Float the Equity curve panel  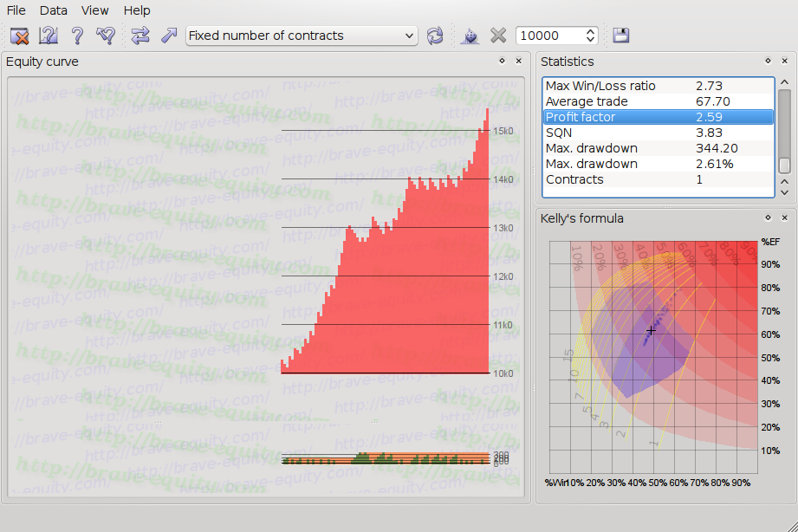pos(502,62)
